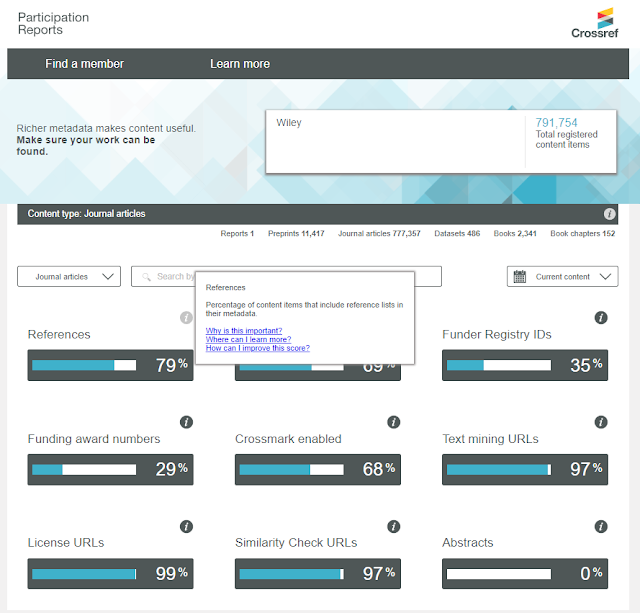Click the Wiley member name
Screen dimensions: 640x613
click(x=289, y=123)
